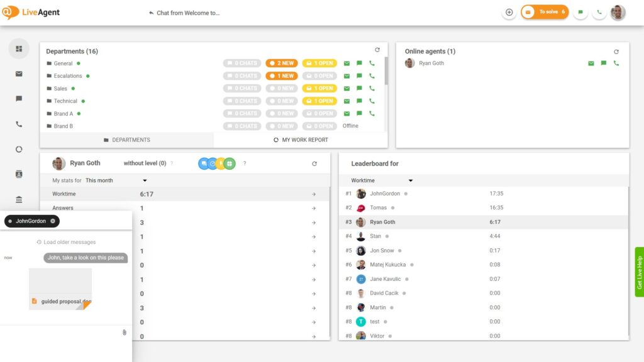The image size is (644, 362).
Task: Refresh the Departments panel
Action: click(377, 49)
